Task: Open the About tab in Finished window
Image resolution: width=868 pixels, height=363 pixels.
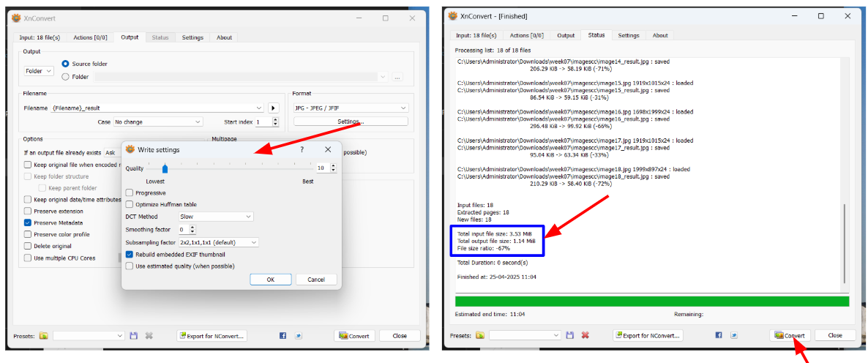Action: coord(660,35)
